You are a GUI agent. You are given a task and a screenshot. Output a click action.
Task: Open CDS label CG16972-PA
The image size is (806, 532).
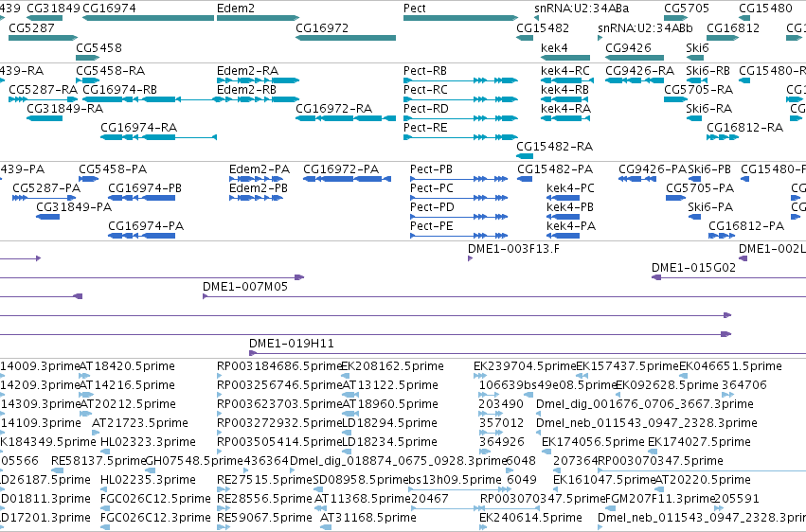click(x=341, y=168)
